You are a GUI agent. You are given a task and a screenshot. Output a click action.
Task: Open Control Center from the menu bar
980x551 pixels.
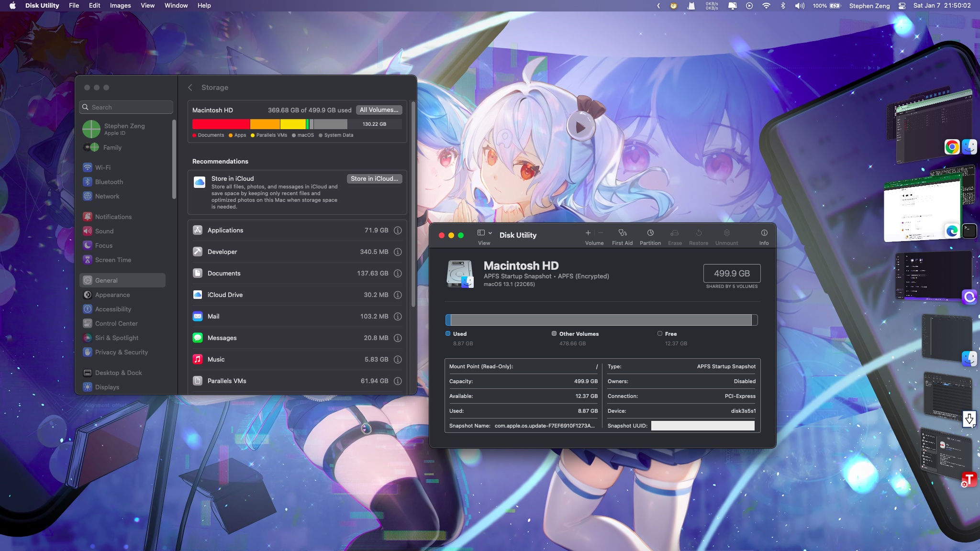coord(902,6)
